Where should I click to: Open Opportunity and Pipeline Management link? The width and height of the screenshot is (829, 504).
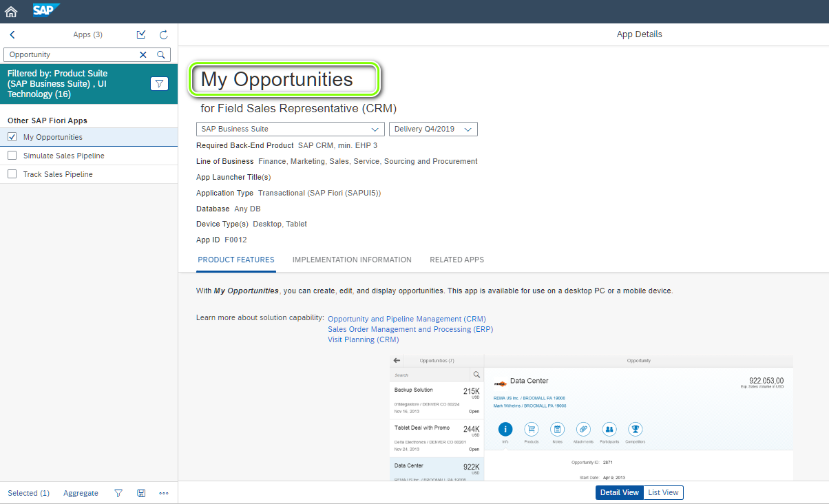(407, 319)
